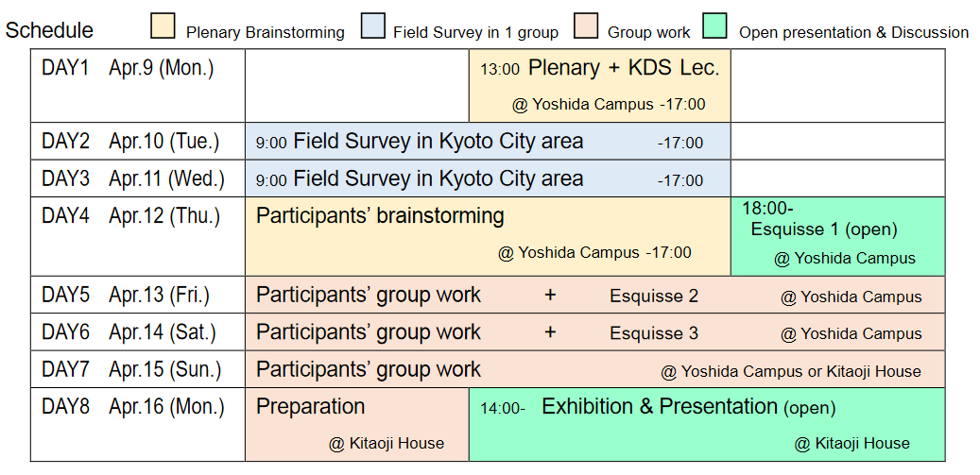The height and width of the screenshot is (475, 980).
Task: Click the Group work pink legend swatch
Action: [x=585, y=27]
